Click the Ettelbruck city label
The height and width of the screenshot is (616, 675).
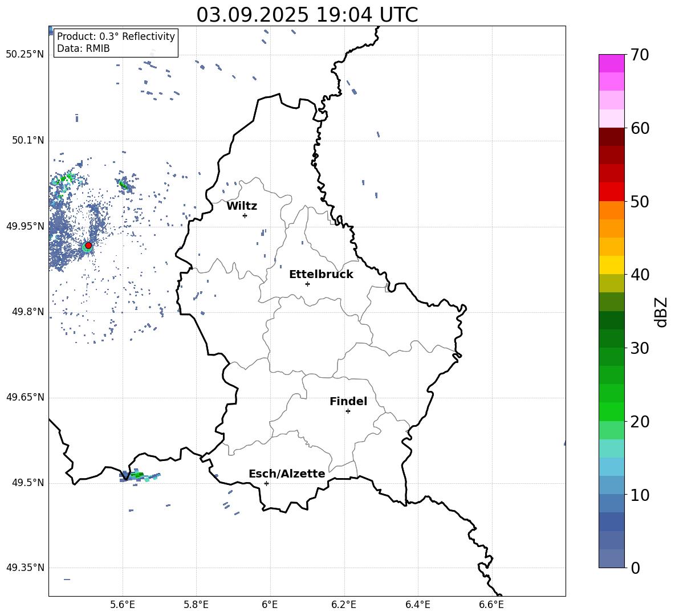click(x=321, y=275)
